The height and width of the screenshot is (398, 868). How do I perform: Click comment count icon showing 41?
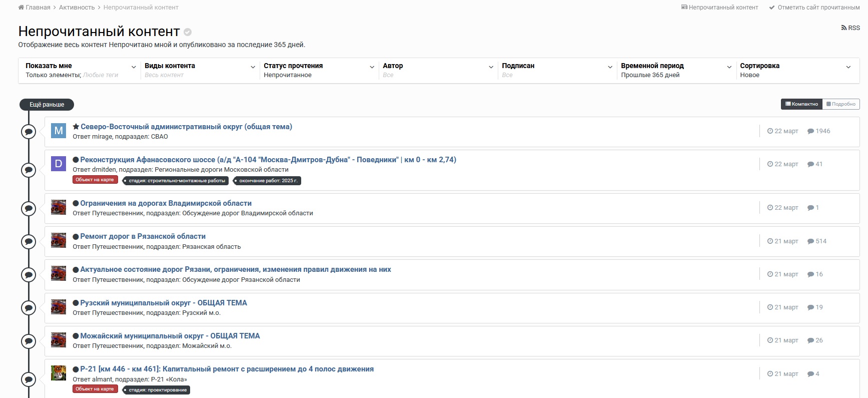(x=810, y=164)
